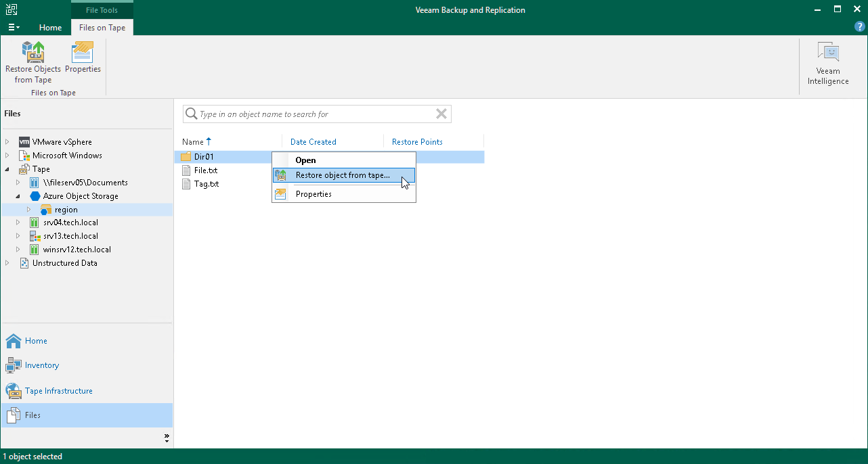The height and width of the screenshot is (464, 868).
Task: Choose Restore object from tape in context menu
Action: coord(342,175)
